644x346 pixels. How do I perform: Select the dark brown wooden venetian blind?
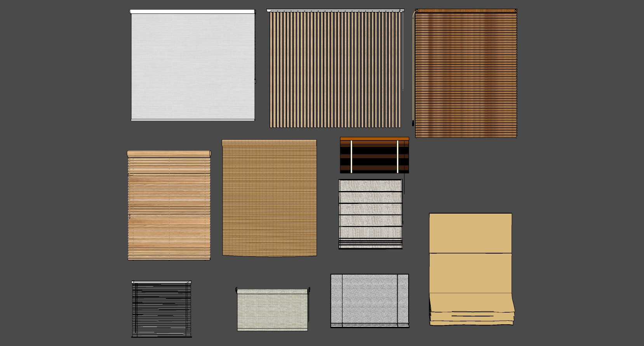tap(465, 73)
